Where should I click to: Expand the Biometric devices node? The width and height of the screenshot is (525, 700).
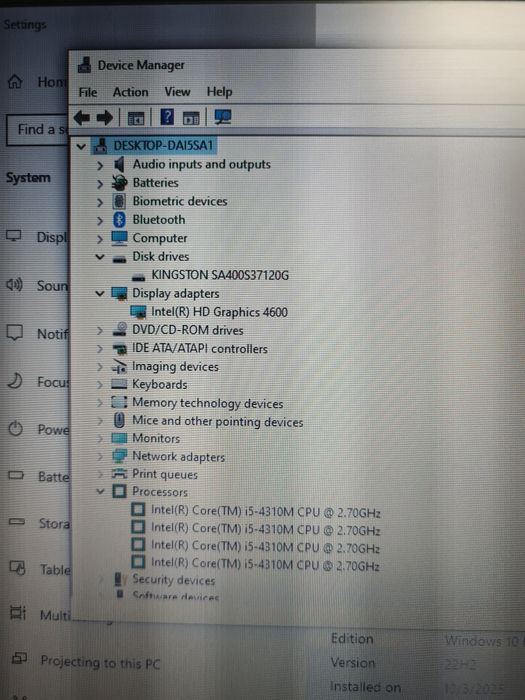click(100, 202)
